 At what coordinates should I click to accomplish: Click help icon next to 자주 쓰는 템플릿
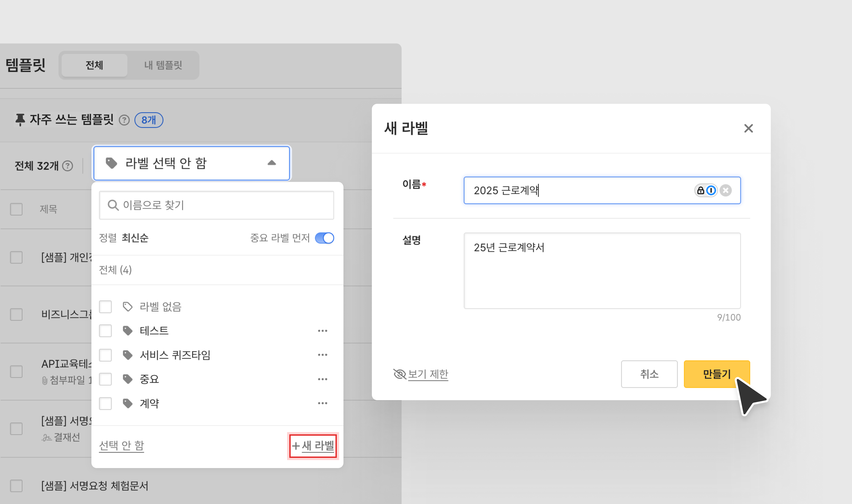pyautogui.click(x=124, y=120)
